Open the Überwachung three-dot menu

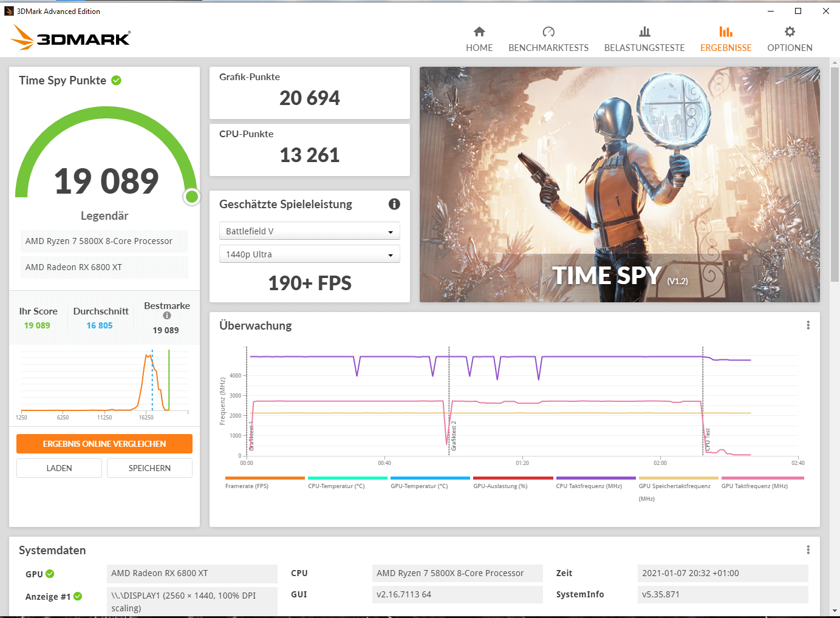coord(808,325)
